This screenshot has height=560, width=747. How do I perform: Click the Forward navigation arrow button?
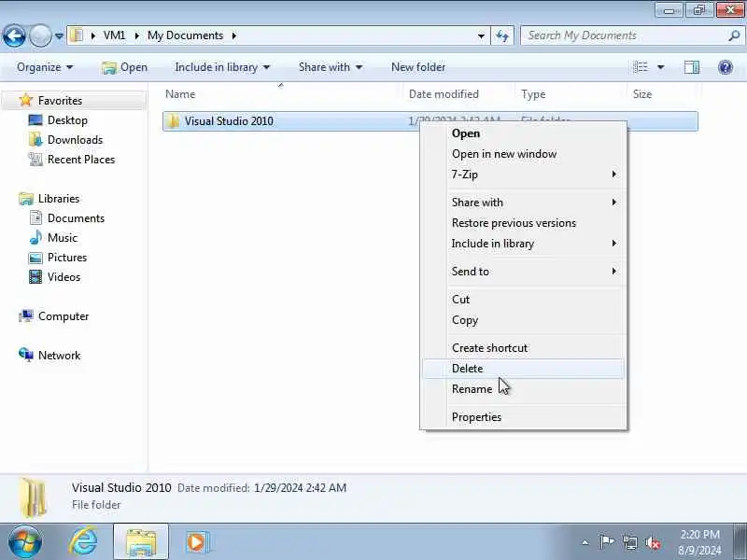40,35
